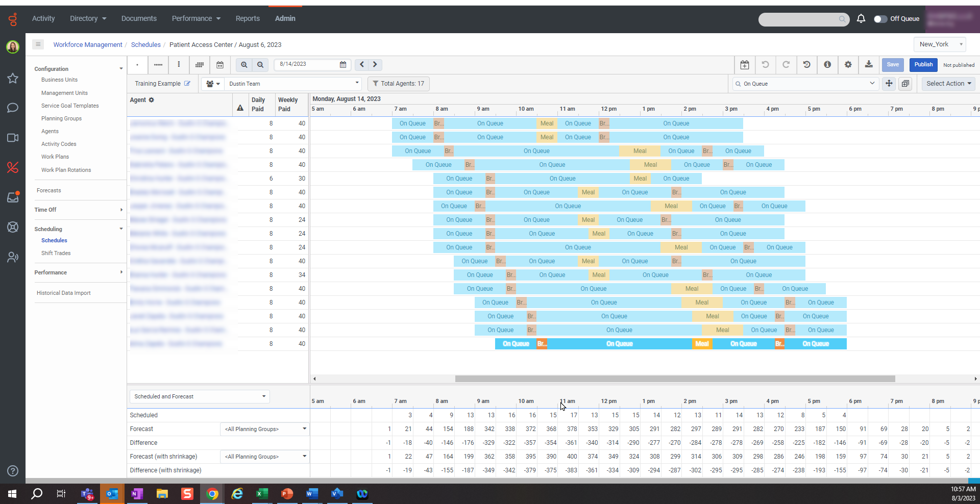The height and width of the screenshot is (504, 980).
Task: Click the add-schedule calendar plus icon
Action: point(745,65)
